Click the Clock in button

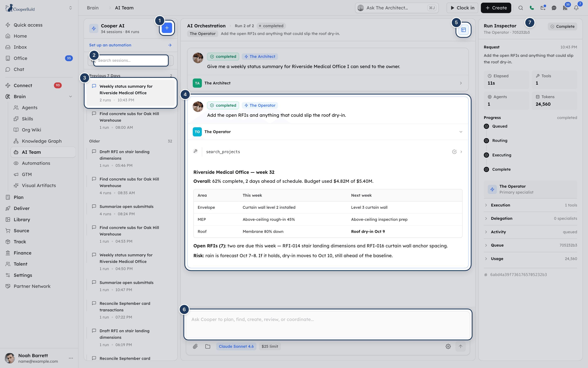click(x=462, y=8)
